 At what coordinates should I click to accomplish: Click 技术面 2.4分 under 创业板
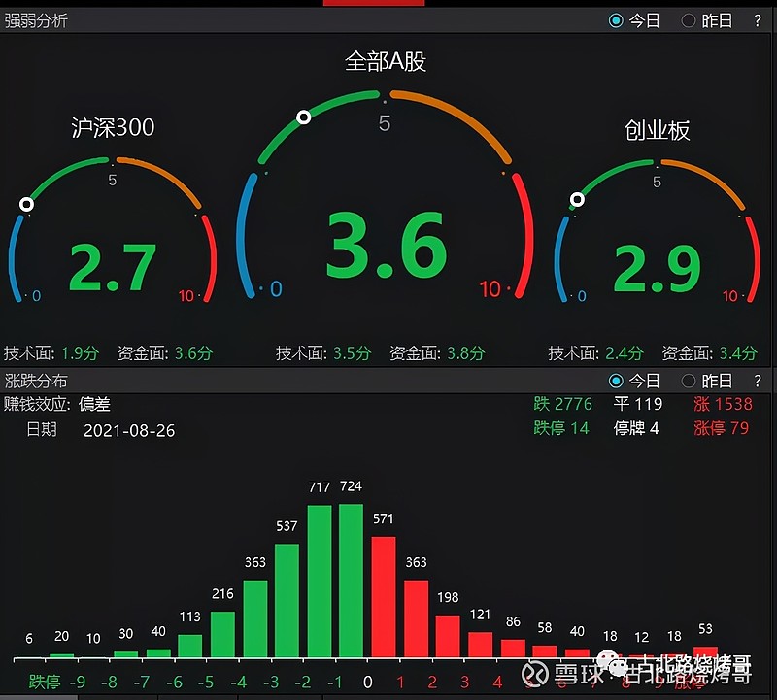pyautogui.click(x=595, y=353)
